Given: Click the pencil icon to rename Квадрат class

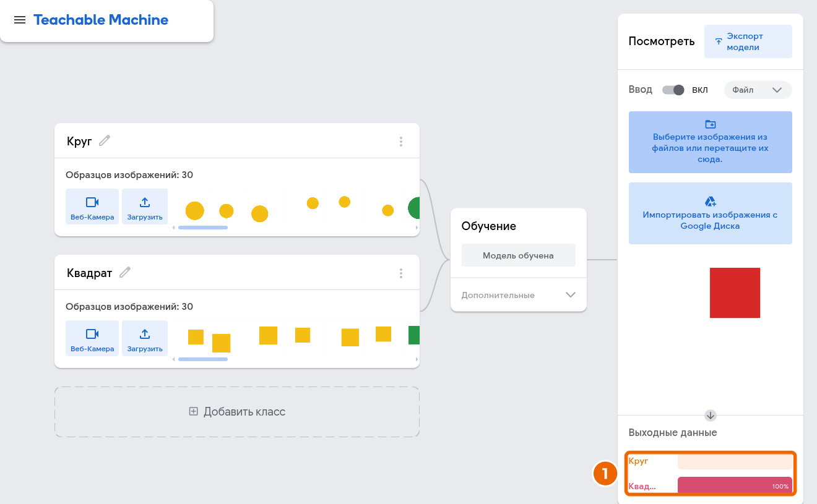Looking at the screenshot, I should (x=125, y=272).
